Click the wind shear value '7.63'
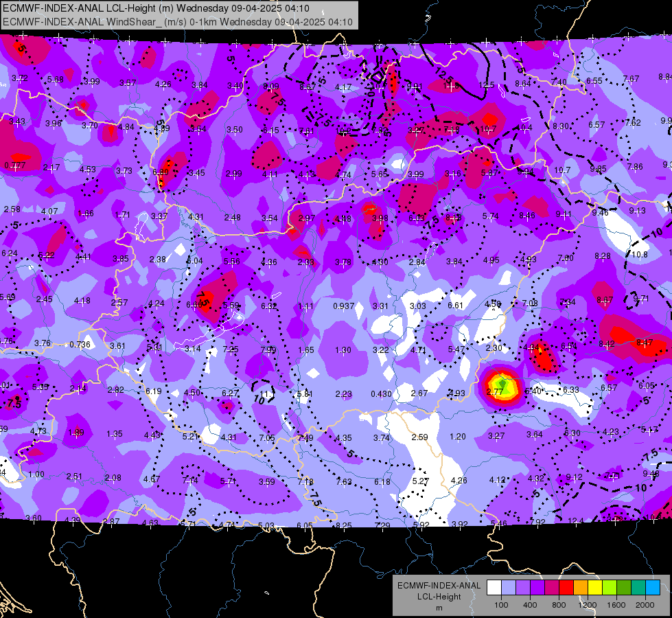Image resolution: width=672 pixels, height=618 pixels. (x=344, y=481)
